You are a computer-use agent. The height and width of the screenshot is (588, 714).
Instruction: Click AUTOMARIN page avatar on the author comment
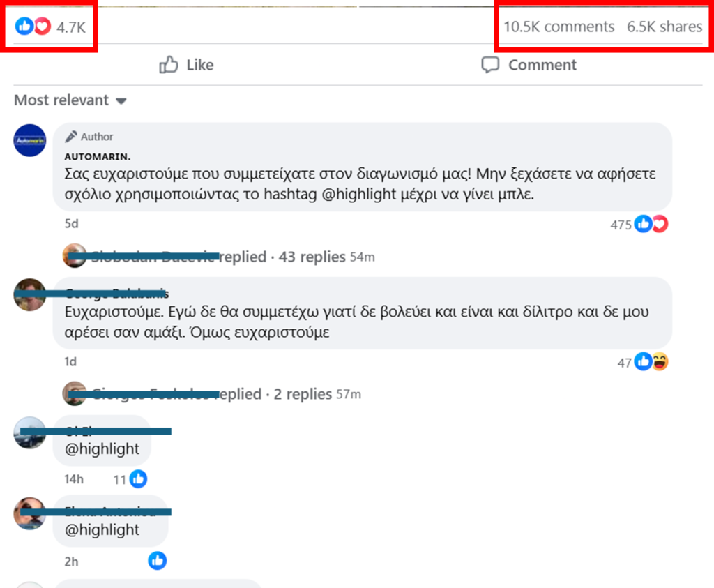tap(29, 140)
